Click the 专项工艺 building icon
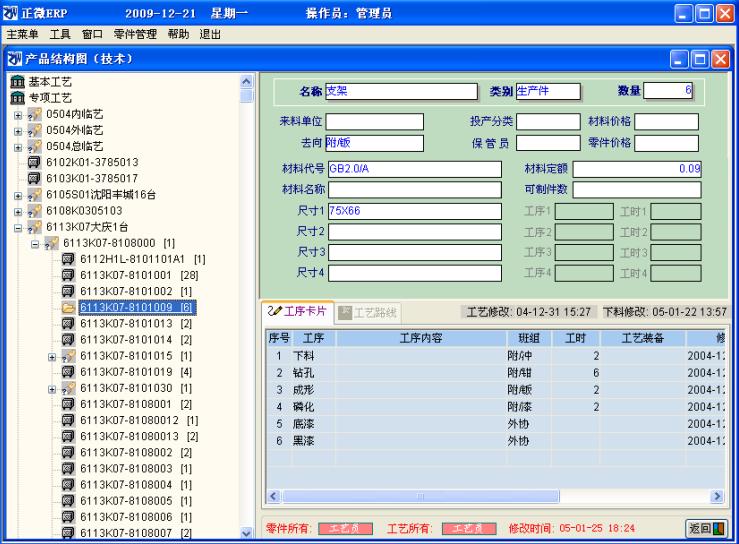 (x=17, y=98)
